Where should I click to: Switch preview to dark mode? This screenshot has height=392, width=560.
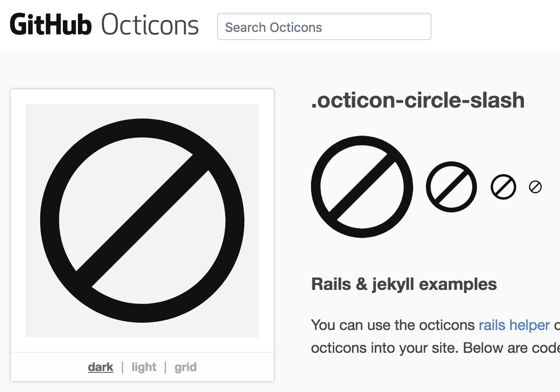[100, 367]
